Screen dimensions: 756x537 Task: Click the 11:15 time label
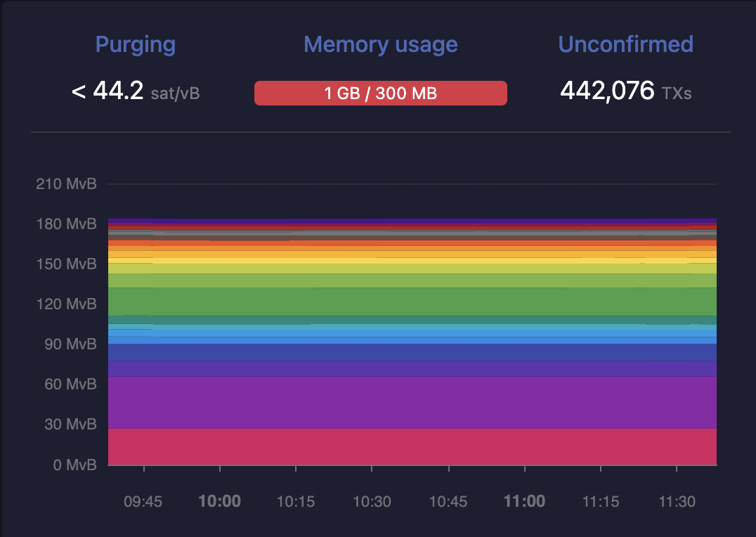click(x=601, y=502)
